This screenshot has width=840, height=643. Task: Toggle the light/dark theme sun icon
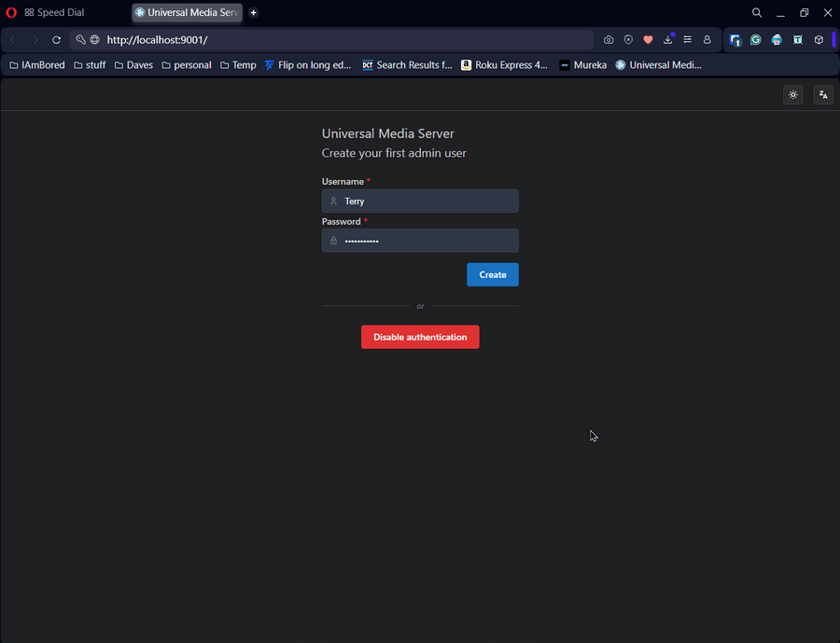[x=792, y=95]
